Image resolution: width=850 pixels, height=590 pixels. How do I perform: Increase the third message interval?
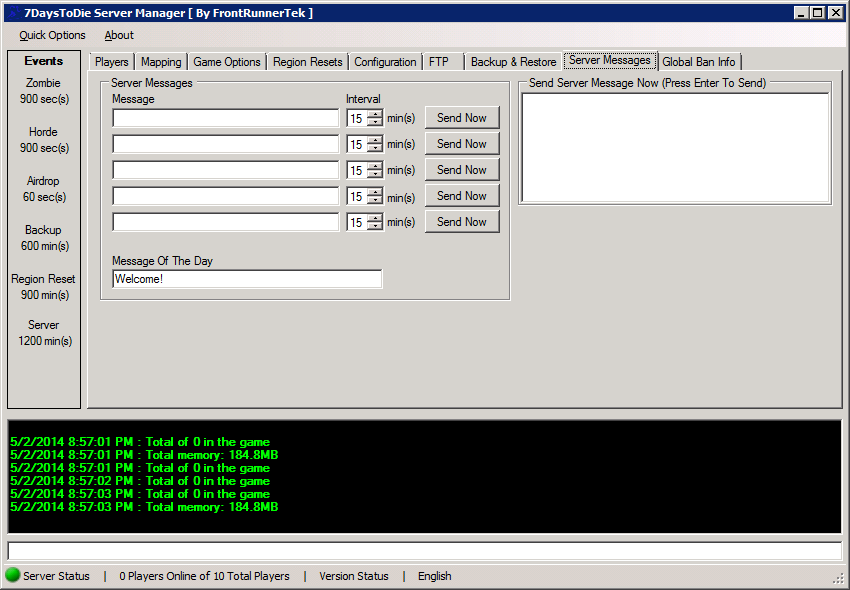coord(375,166)
